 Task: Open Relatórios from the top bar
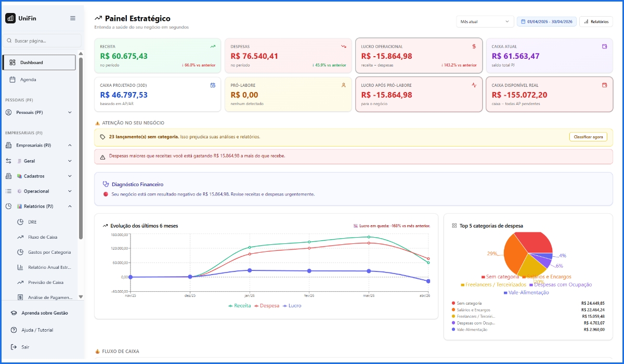pos(596,21)
